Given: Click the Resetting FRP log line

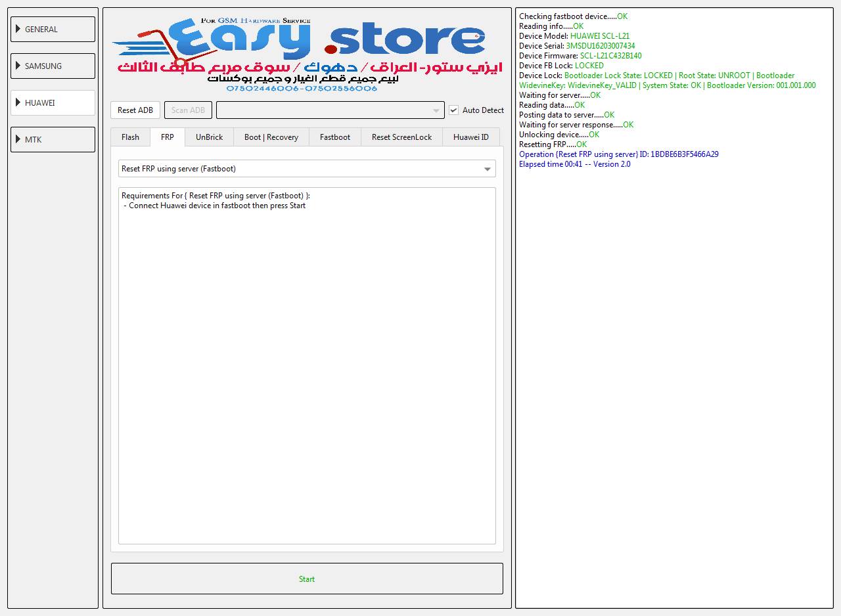Looking at the screenshot, I should click(553, 144).
